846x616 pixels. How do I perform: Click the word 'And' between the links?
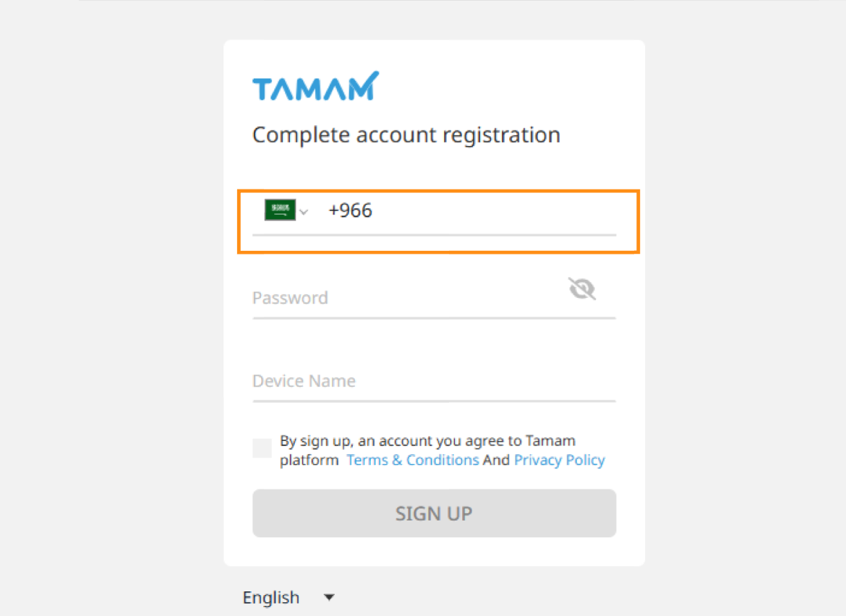point(496,460)
